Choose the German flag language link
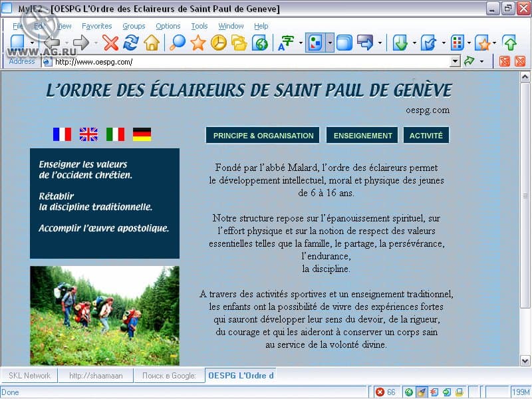This screenshot has width=532, height=399. pos(142,134)
